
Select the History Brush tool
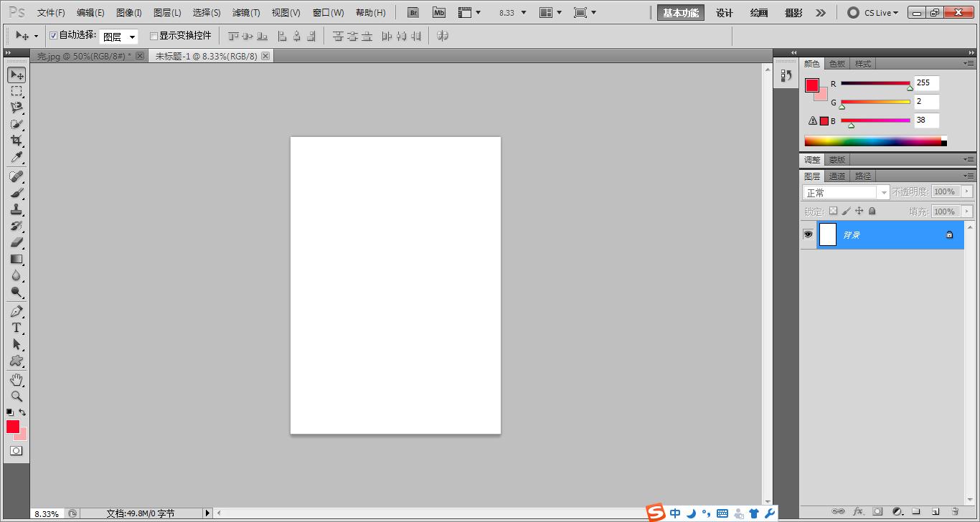point(17,226)
